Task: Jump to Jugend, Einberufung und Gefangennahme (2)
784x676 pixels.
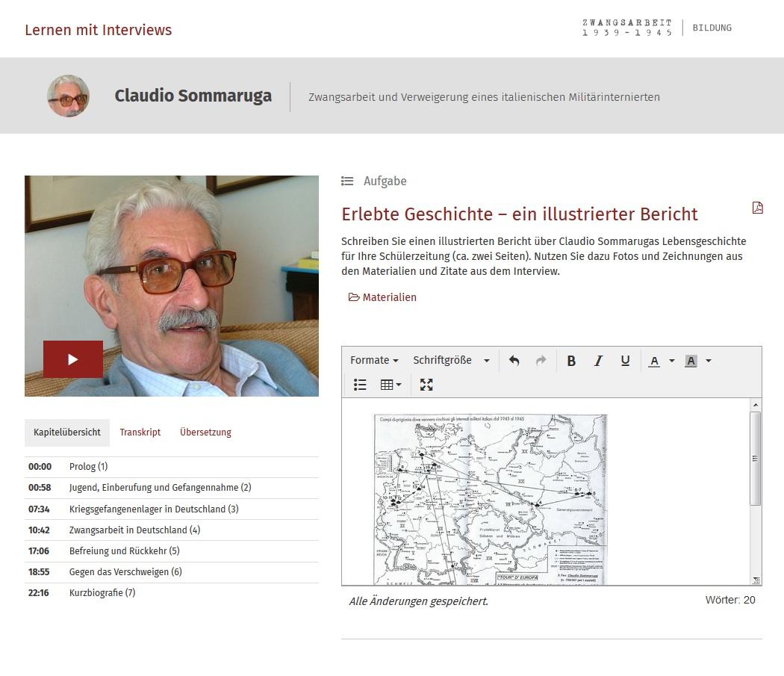Action: 172,488
